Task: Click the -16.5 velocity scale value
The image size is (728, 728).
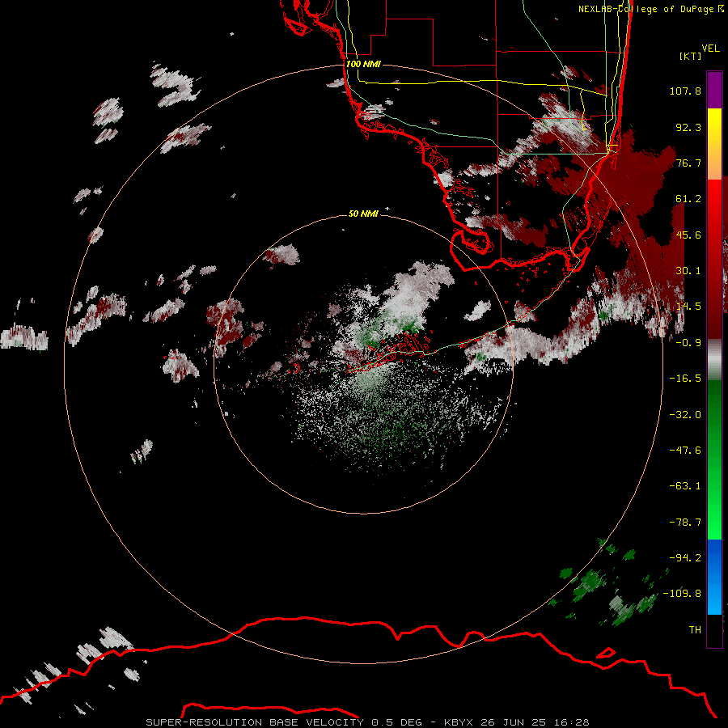Action: pos(685,379)
